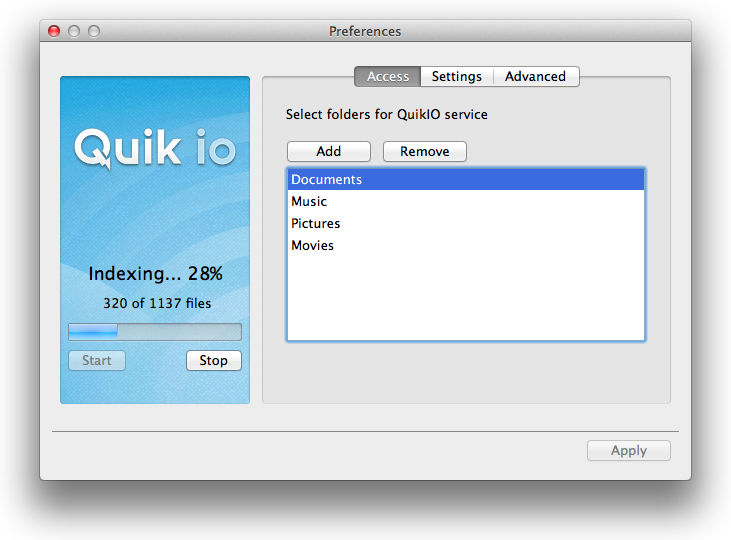Image resolution: width=731 pixels, height=540 pixels.
Task: Go to the Advanced tab
Action: [536, 76]
